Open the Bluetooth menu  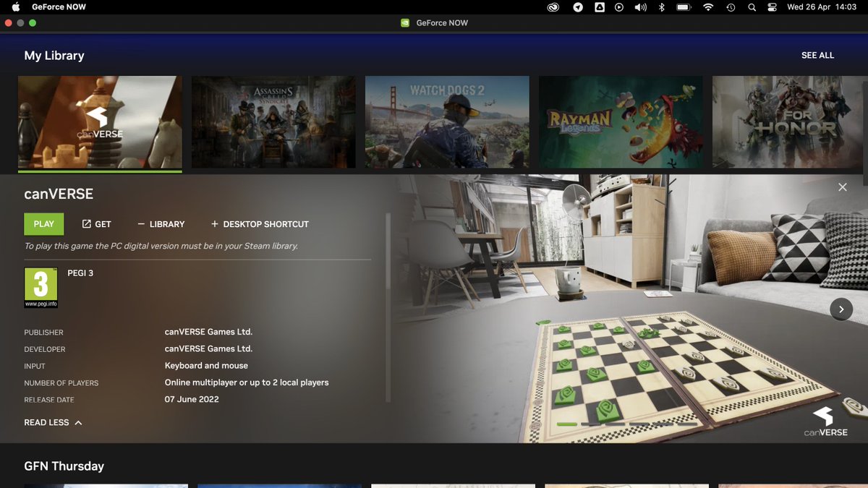[661, 7]
